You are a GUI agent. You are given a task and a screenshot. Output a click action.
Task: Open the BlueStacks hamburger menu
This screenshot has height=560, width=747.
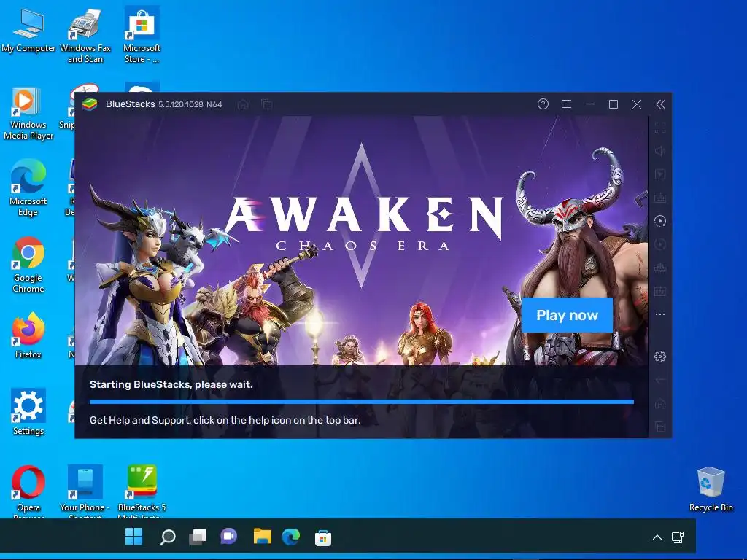tap(566, 104)
